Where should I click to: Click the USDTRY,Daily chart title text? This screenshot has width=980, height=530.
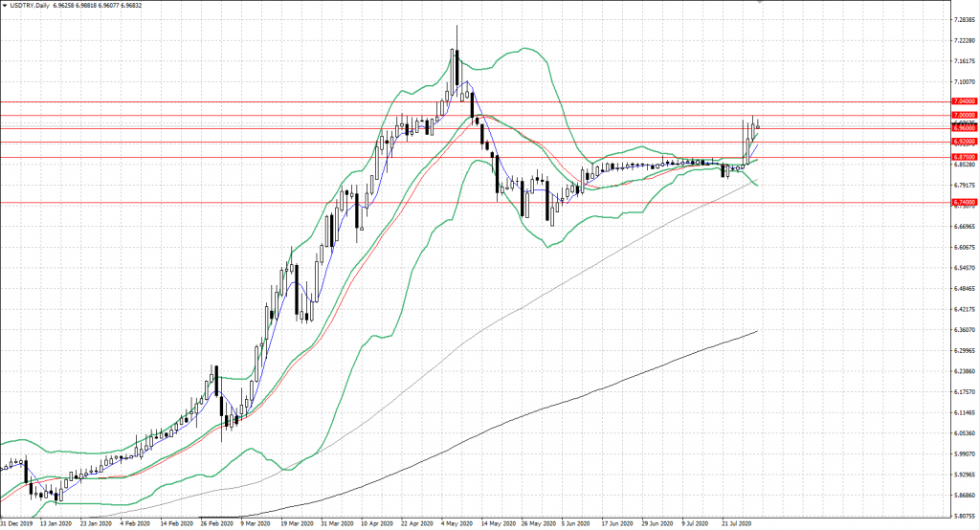[x=31, y=6]
